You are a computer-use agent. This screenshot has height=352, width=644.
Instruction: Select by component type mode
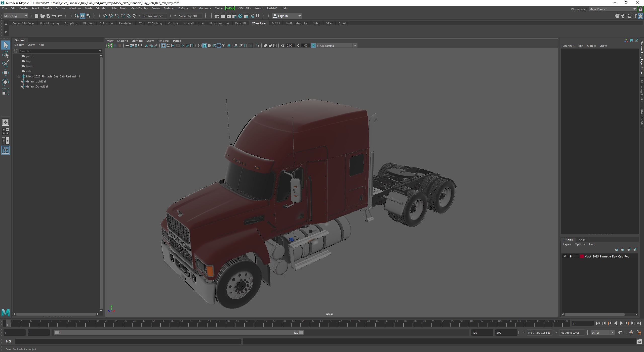(88, 16)
